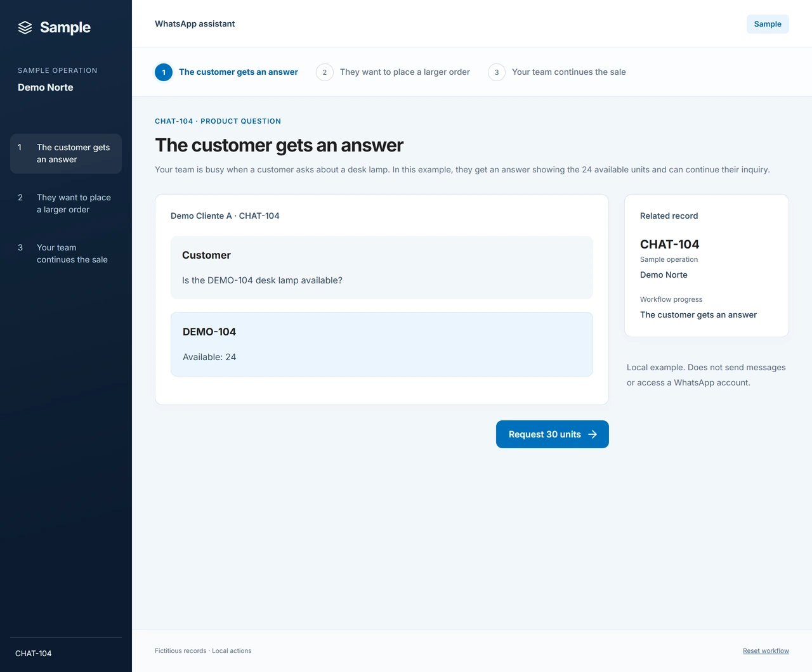Open 'Your team continues the sale' top tab
812x672 pixels.
[x=557, y=72]
